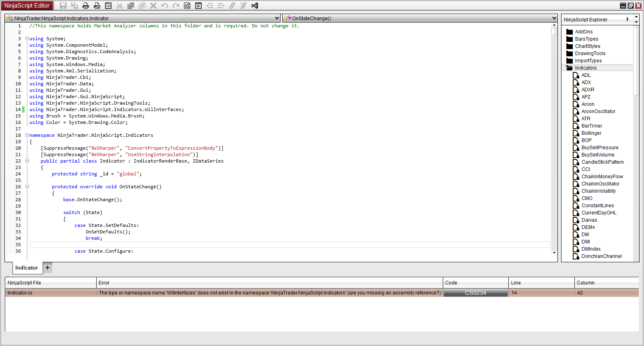Pin the NinjaScript Explorer panel
This screenshot has width=644, height=346.
pyautogui.click(x=627, y=19)
